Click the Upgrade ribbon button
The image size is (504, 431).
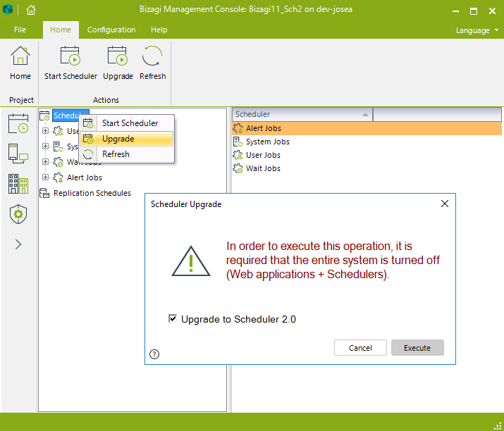(118, 63)
